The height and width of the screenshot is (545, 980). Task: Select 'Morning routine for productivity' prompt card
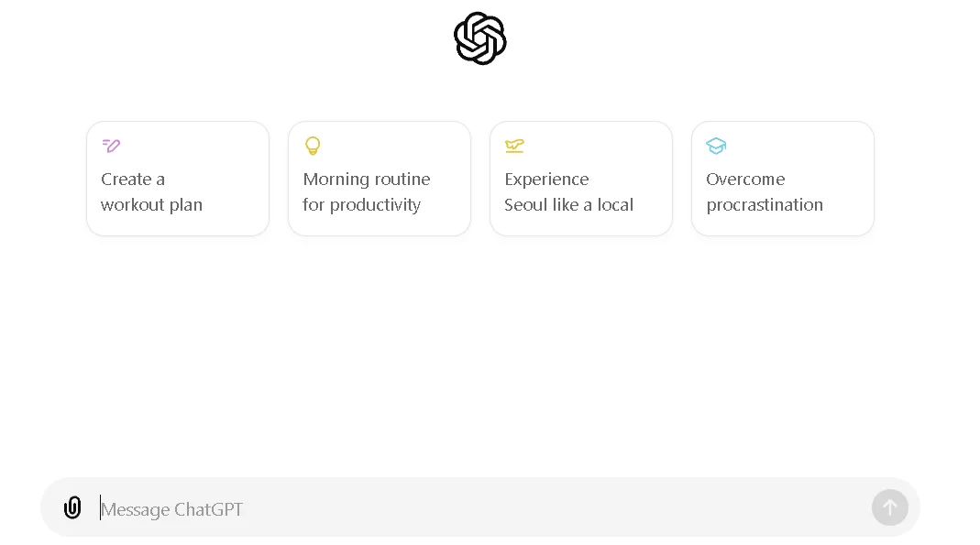[x=380, y=179]
